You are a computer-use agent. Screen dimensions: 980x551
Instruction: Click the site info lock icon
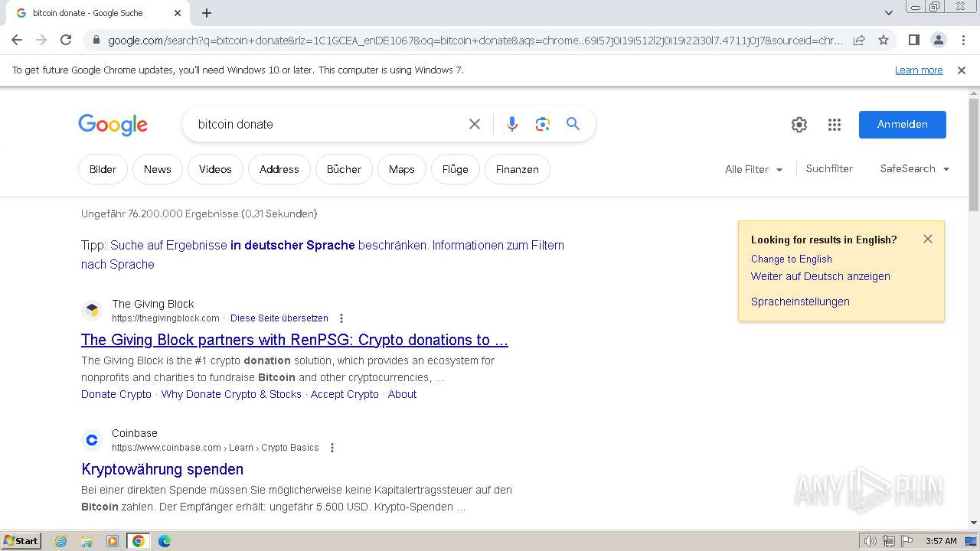point(96,40)
